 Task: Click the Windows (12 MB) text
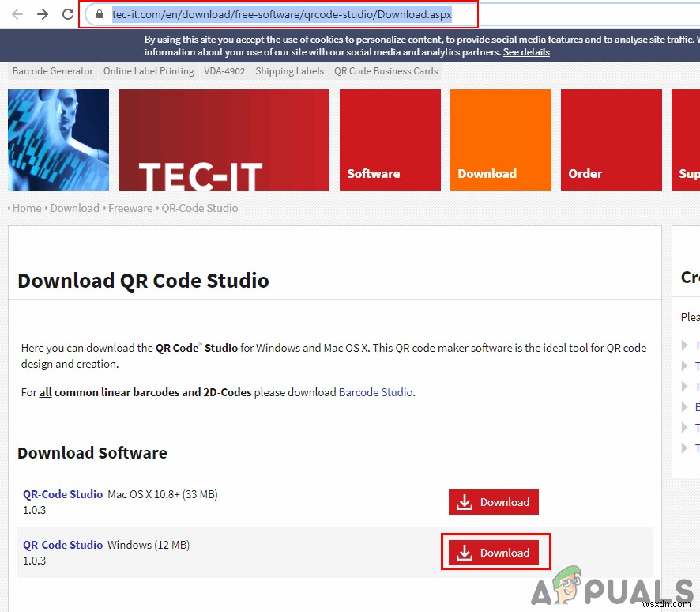(149, 545)
